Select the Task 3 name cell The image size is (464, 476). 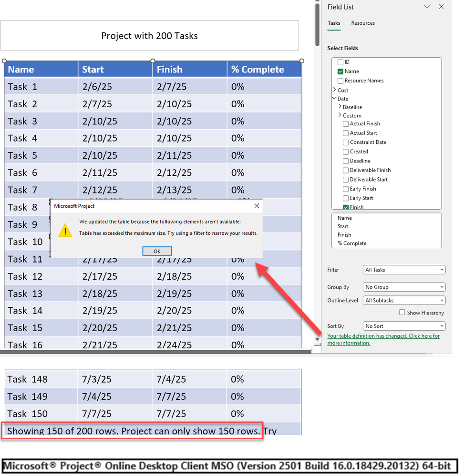point(41,121)
